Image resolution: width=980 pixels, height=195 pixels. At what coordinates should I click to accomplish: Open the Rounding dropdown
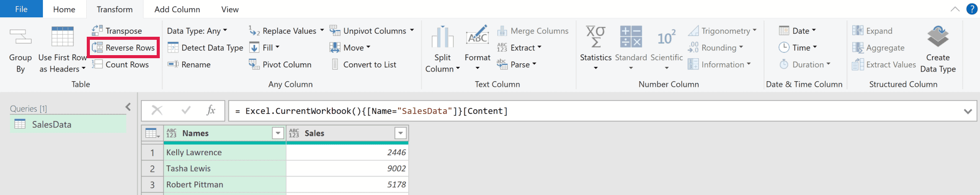[x=716, y=47]
